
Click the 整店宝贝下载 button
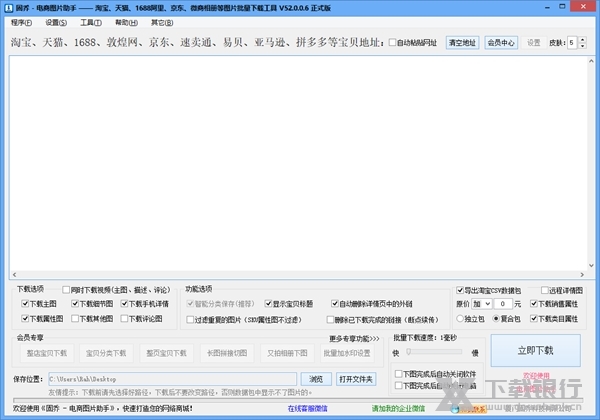point(47,353)
